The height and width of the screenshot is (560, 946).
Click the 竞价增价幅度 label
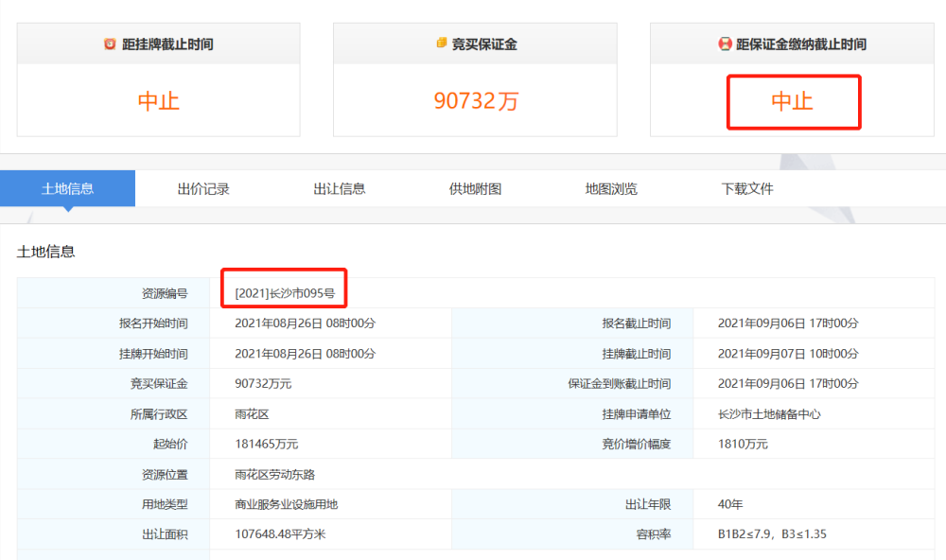pyautogui.click(x=637, y=445)
